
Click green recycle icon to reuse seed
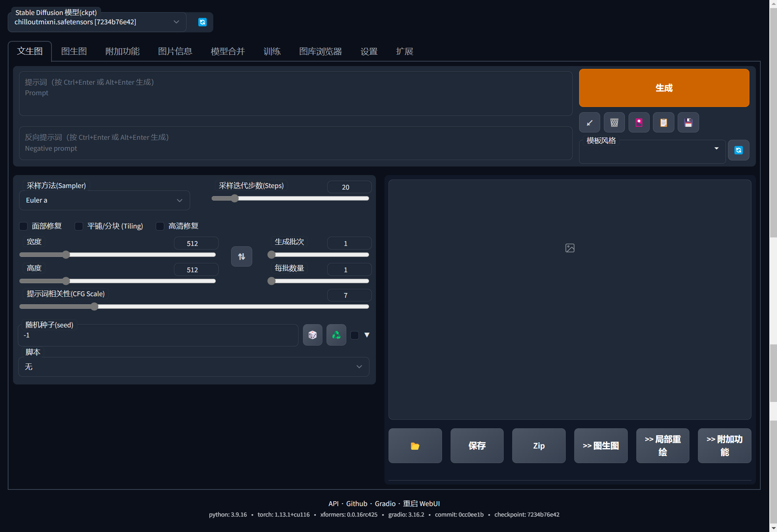pos(336,335)
